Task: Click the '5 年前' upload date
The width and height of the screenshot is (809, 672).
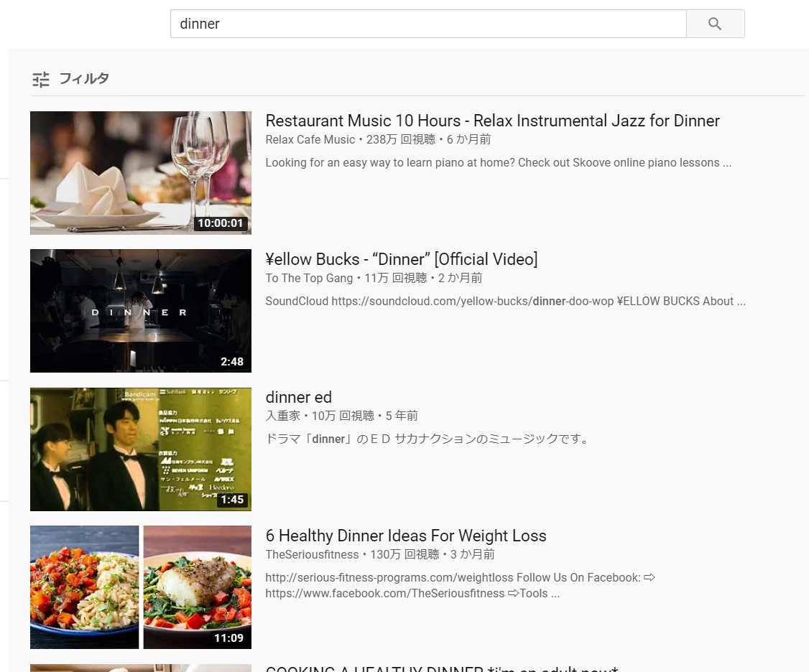Action: 402,416
